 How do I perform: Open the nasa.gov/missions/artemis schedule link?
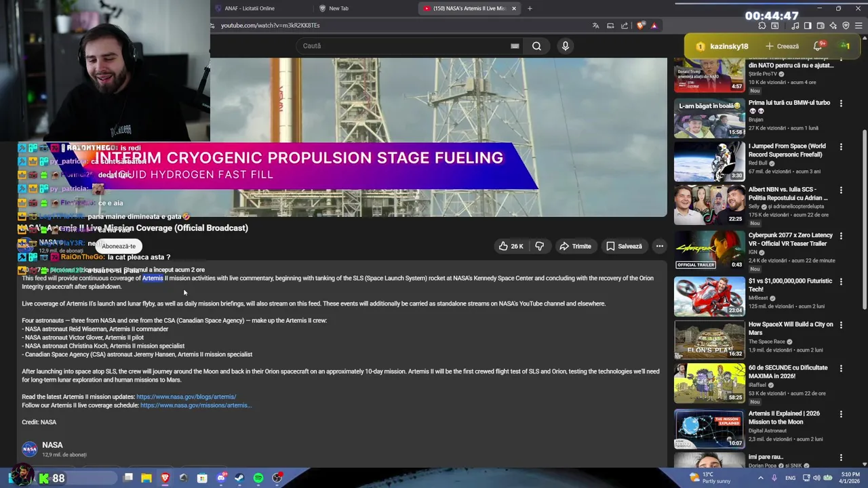(196, 405)
